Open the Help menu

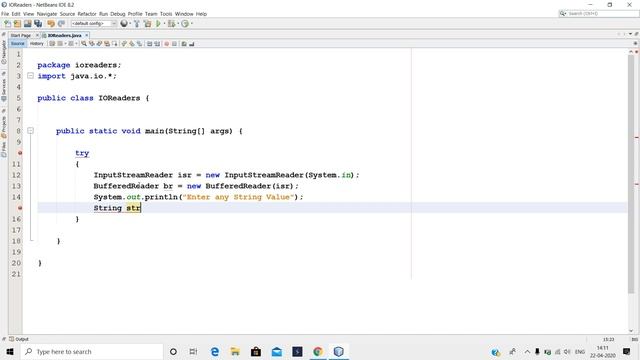pos(201,14)
